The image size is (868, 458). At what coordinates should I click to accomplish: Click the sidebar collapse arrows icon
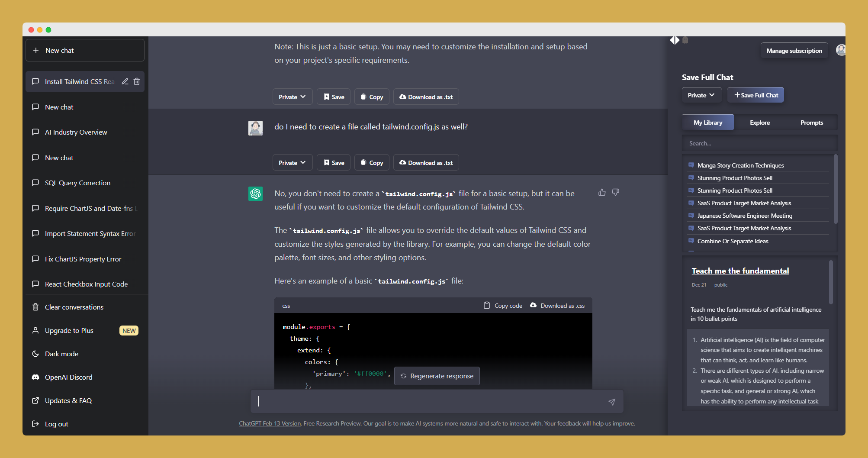click(675, 40)
